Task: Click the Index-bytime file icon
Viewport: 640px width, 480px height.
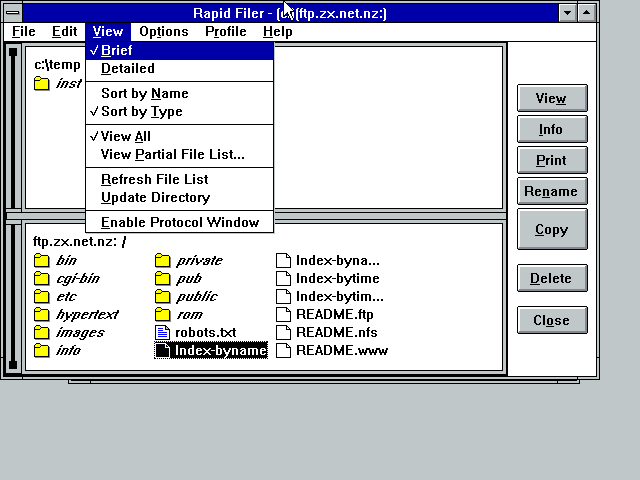Action: pyautogui.click(x=283, y=278)
